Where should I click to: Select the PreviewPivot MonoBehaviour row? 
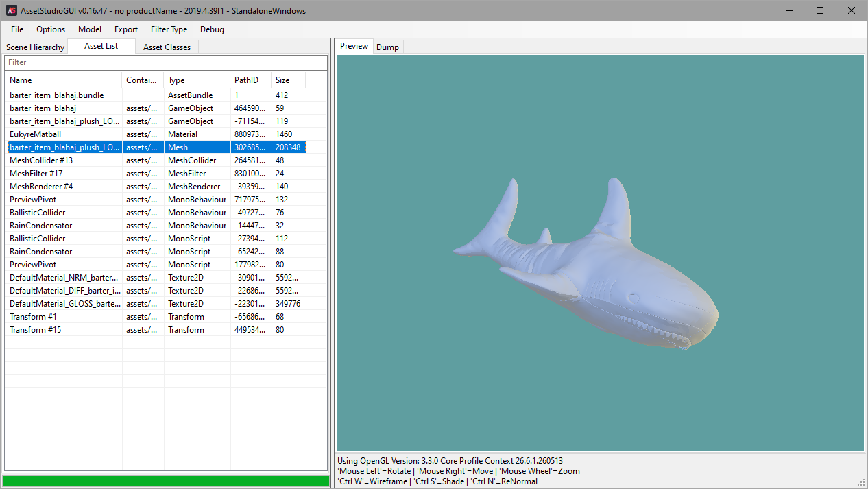(156, 200)
